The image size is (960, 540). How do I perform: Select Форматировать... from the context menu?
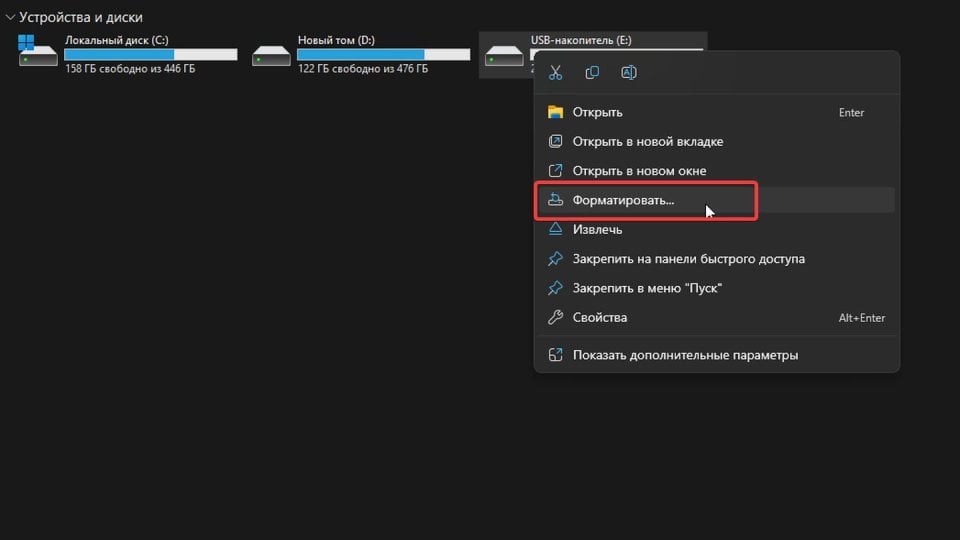[623, 200]
